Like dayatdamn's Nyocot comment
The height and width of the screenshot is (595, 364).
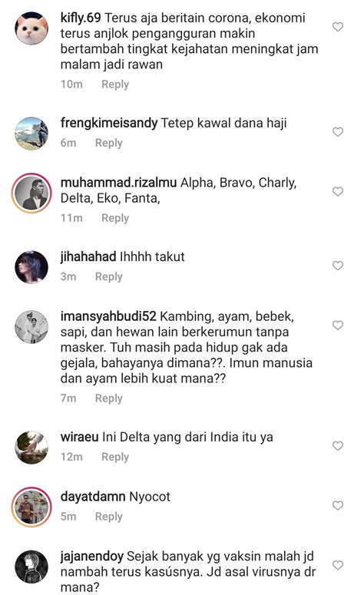point(337,505)
